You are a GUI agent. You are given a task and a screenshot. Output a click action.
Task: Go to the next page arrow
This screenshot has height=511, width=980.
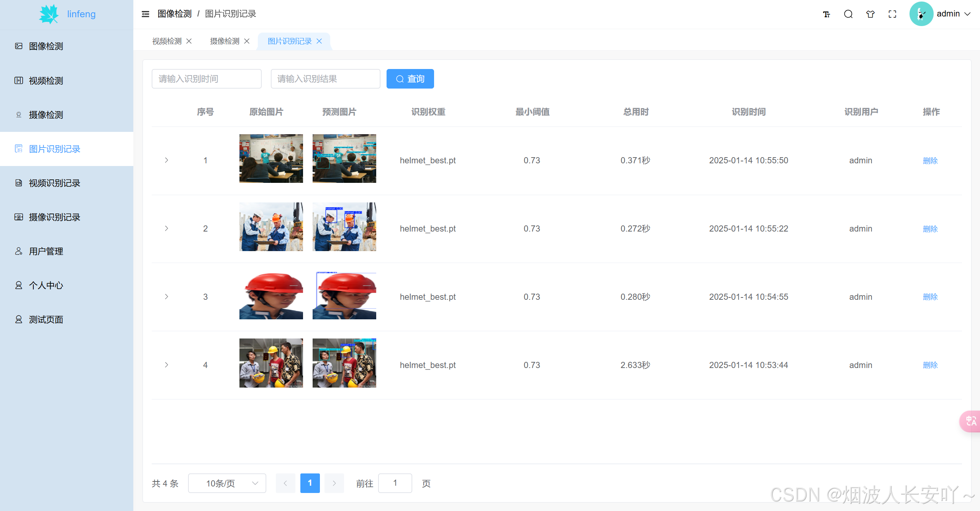(x=334, y=483)
